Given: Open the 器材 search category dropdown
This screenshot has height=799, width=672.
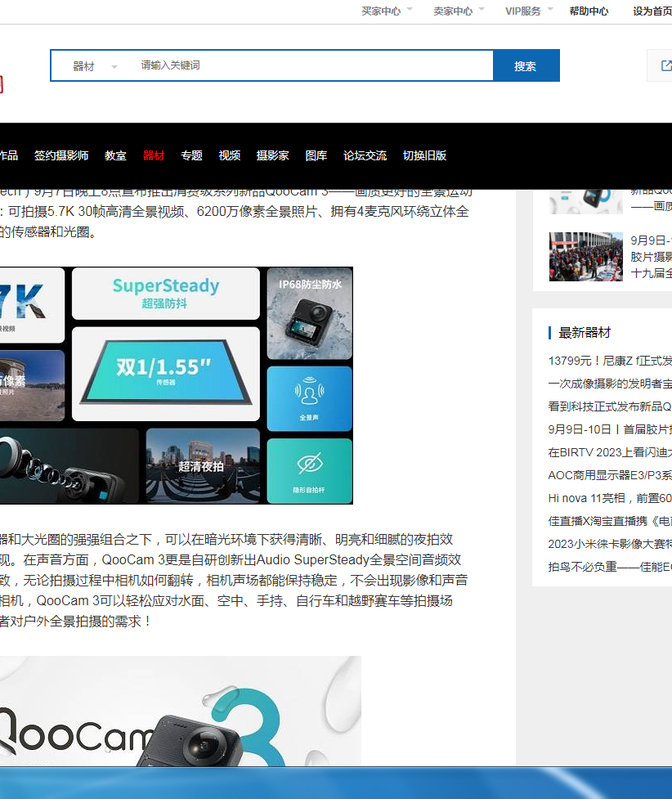Looking at the screenshot, I should pos(95,66).
